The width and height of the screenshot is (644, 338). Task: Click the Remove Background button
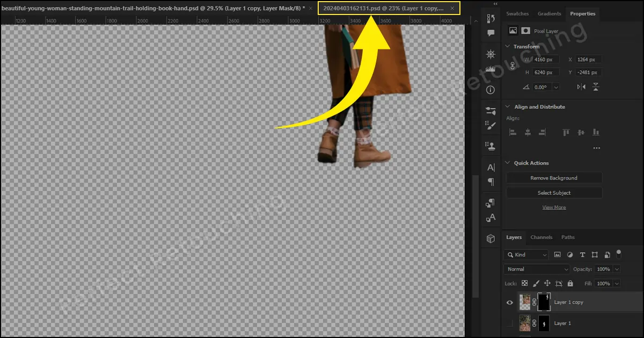pos(554,178)
